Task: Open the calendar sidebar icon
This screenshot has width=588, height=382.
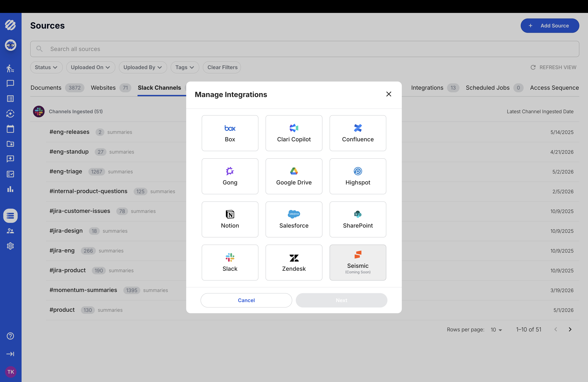Action: (x=10, y=129)
